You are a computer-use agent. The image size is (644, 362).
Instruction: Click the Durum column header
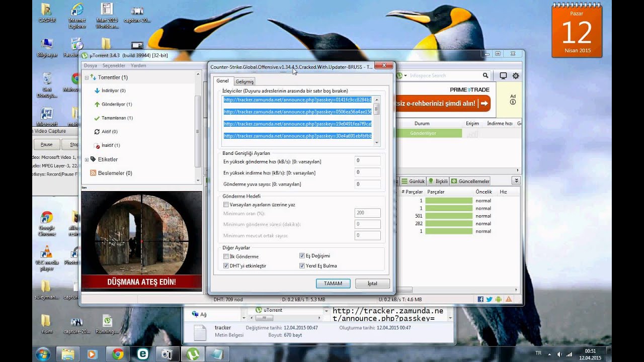422,123
